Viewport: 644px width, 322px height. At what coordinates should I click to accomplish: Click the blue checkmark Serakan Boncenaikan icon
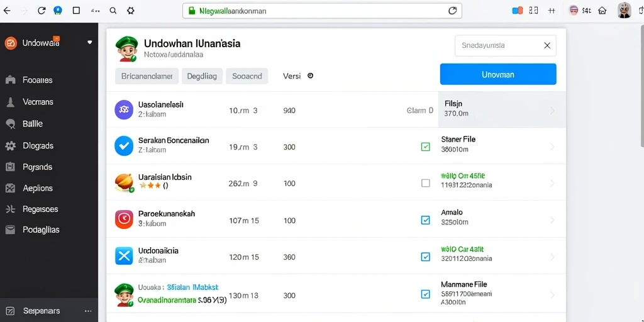tap(124, 146)
